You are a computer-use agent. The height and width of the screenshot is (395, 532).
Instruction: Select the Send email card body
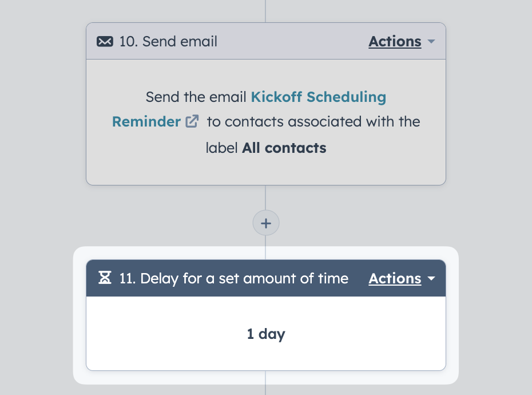pos(266,123)
